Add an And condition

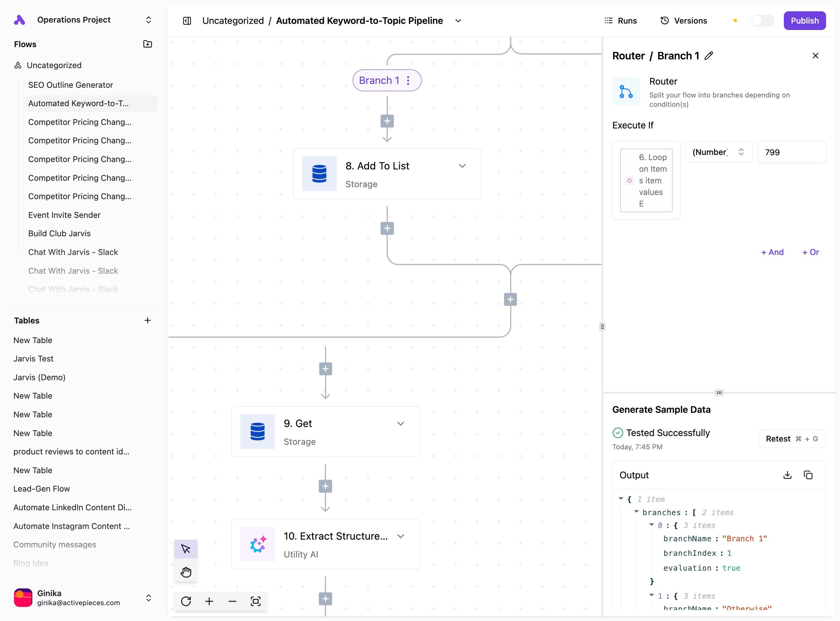[x=772, y=252]
